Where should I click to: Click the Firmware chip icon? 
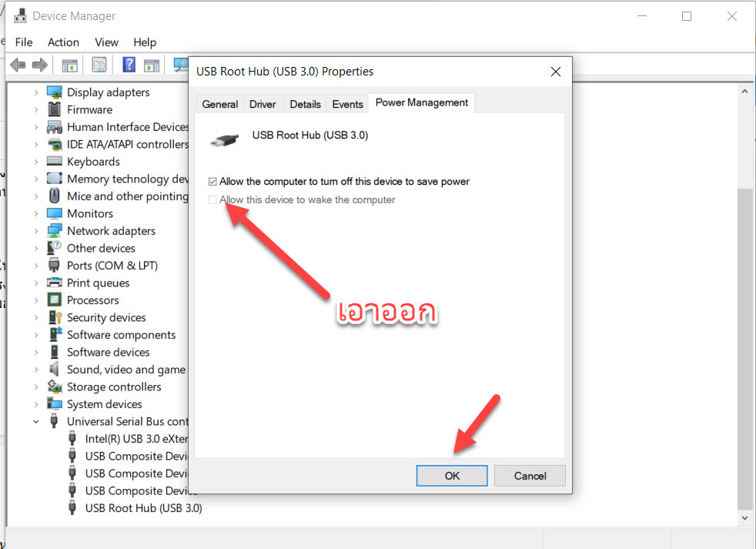pos(55,109)
